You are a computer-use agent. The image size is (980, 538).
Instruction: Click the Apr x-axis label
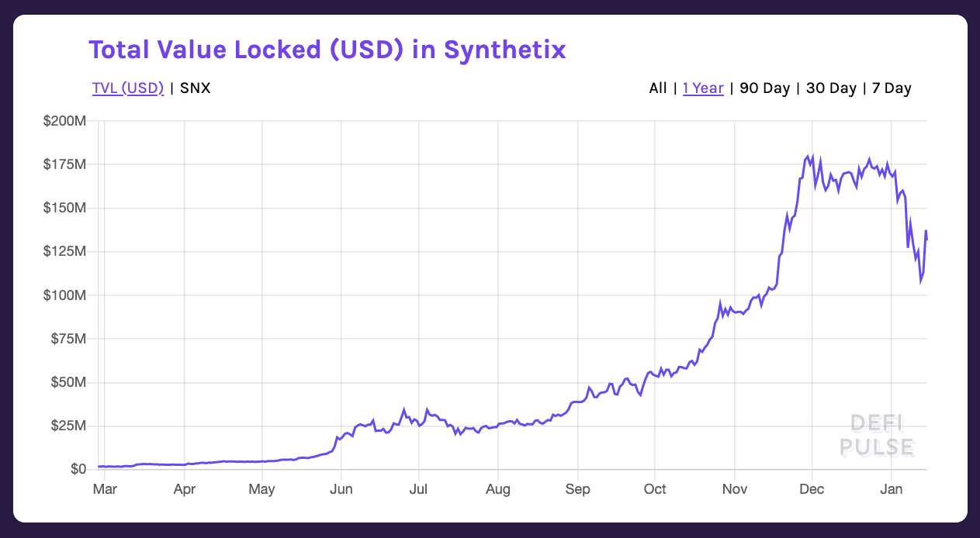(184, 489)
